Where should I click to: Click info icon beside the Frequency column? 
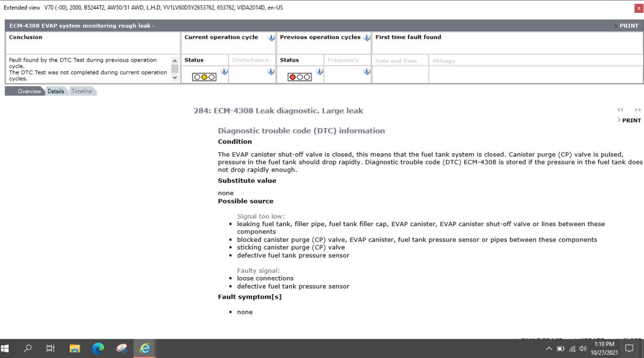coord(367,70)
